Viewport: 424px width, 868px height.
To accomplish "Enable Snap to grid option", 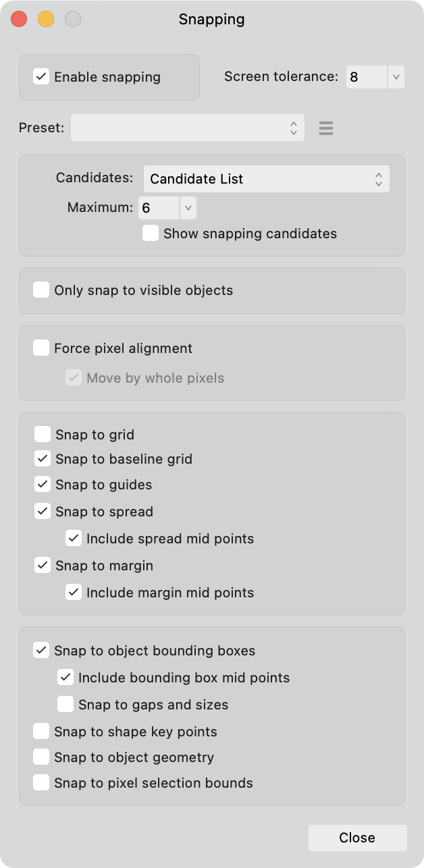I will 43,435.
